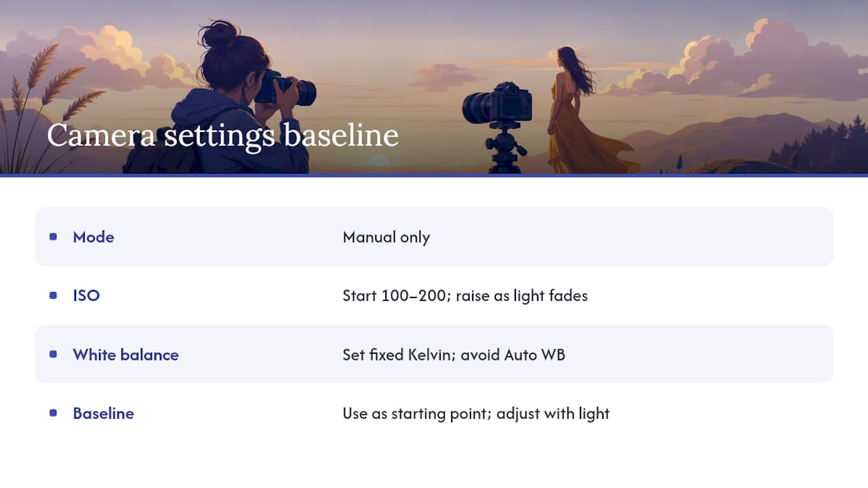Click the Mode label

[x=94, y=237]
